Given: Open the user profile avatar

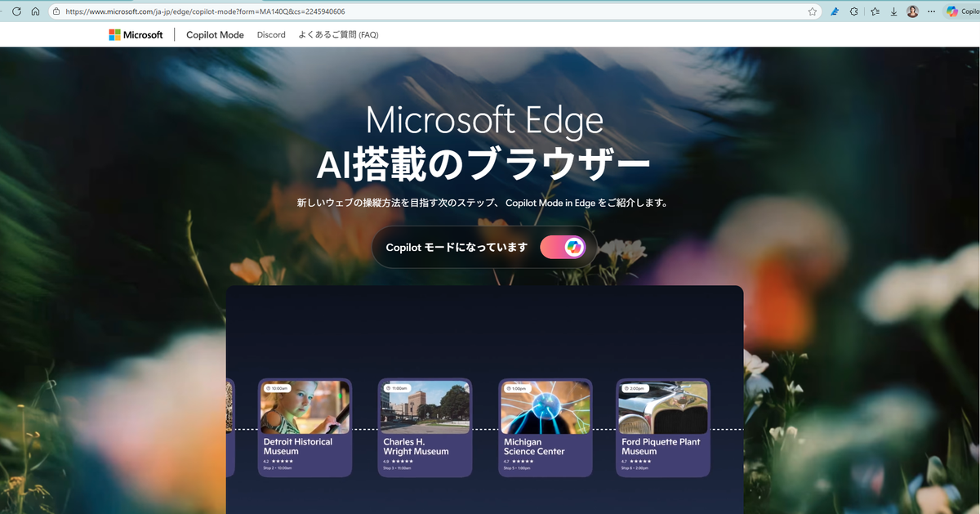Looking at the screenshot, I should [912, 11].
